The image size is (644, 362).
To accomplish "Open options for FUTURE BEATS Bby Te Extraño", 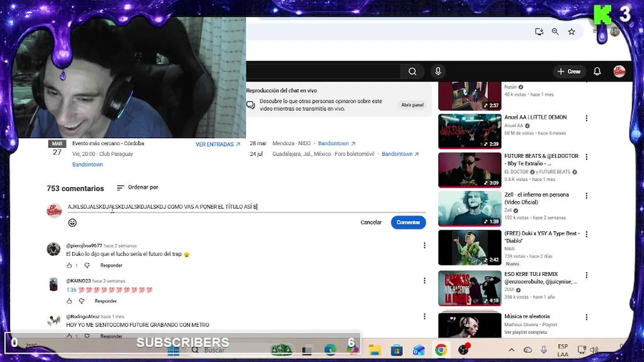I will pos(586,157).
